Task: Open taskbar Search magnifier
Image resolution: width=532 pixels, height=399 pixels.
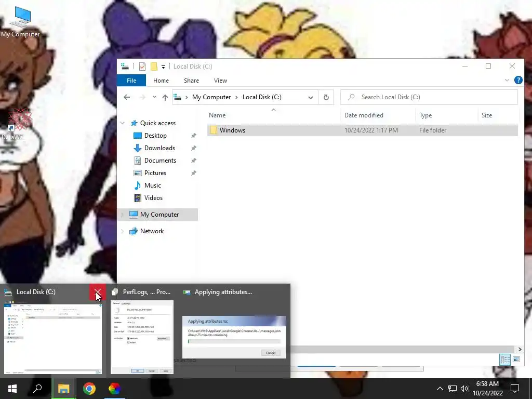Action: 37,389
